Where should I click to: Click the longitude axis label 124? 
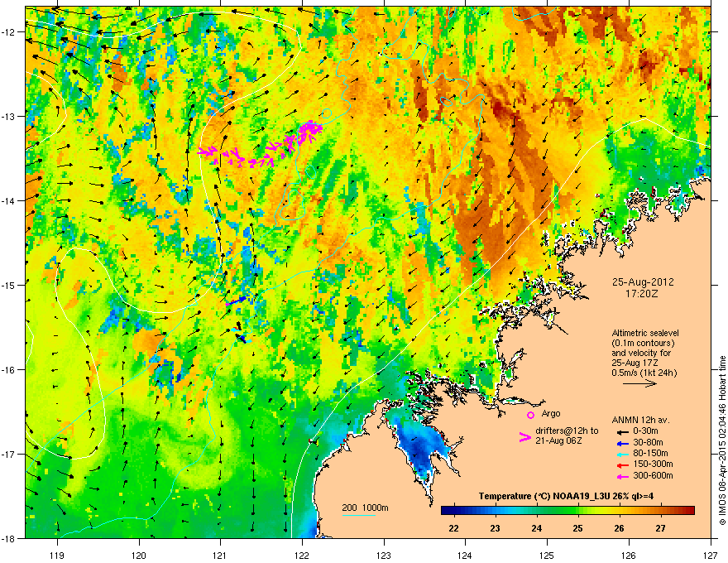(465, 555)
